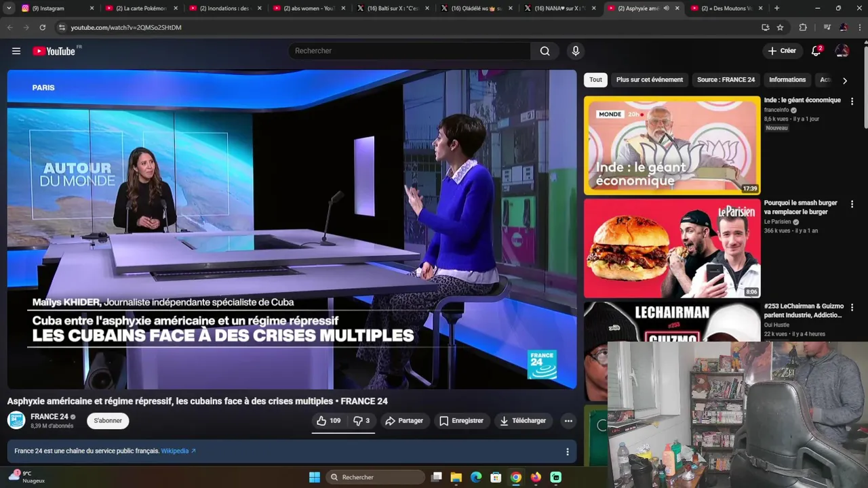Open the Windows Start menu
The height and width of the screenshot is (488, 868).
(x=315, y=477)
